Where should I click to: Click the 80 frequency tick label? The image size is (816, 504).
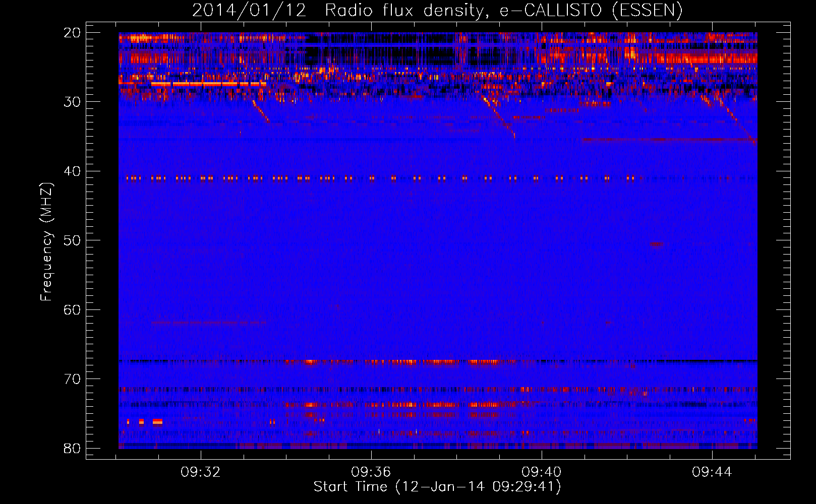pyautogui.click(x=72, y=448)
